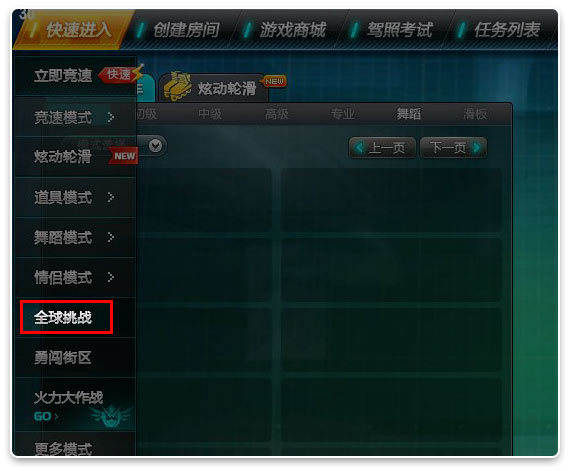
Task: Click the roller skate icon on 炫动轮滑 tab
Action: click(x=177, y=86)
